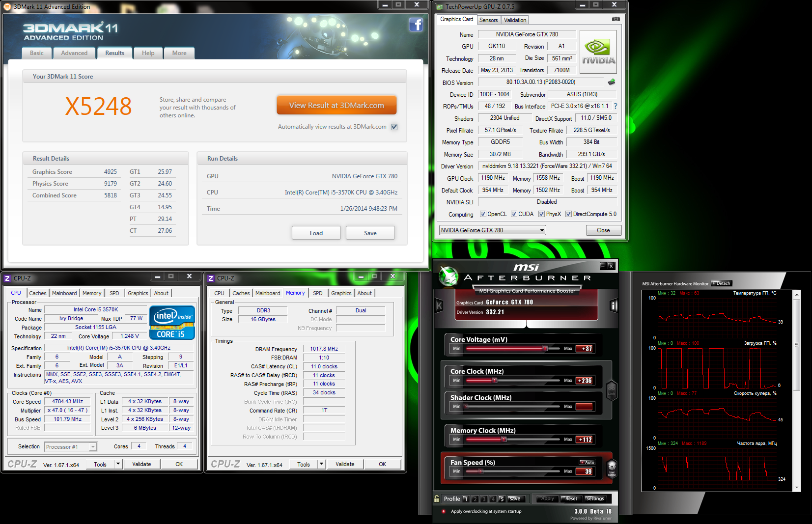Click the NVIDIA logo in GPU-Z
The image size is (812, 524).
598,52
